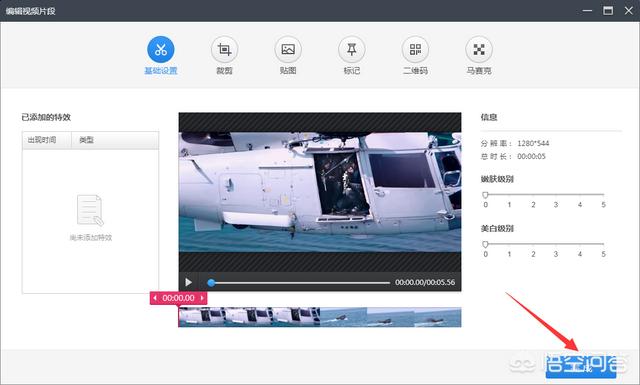
Task: Maximize the 编辑视频片段 window
Action: (x=608, y=11)
